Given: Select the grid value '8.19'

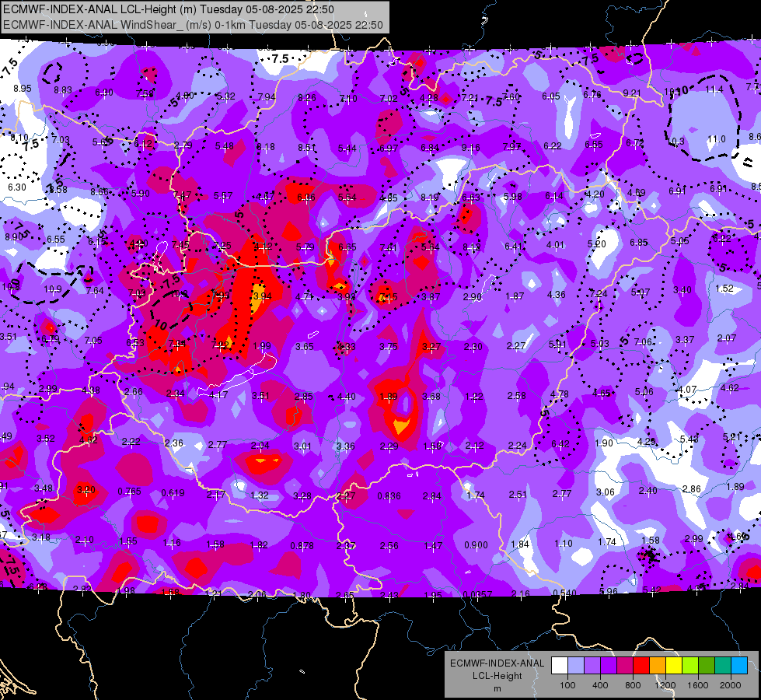Looking at the screenshot, I should pyautogui.click(x=430, y=198).
